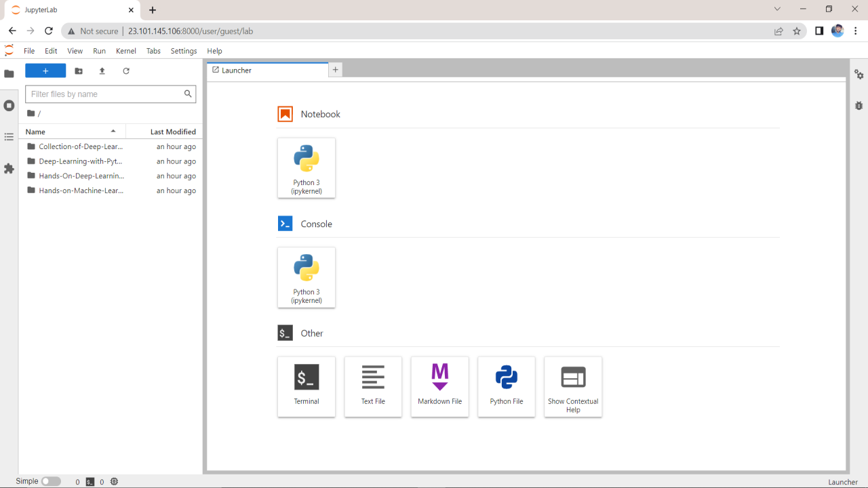Open browser side panel icon
The image size is (868, 488).
(x=819, y=31)
